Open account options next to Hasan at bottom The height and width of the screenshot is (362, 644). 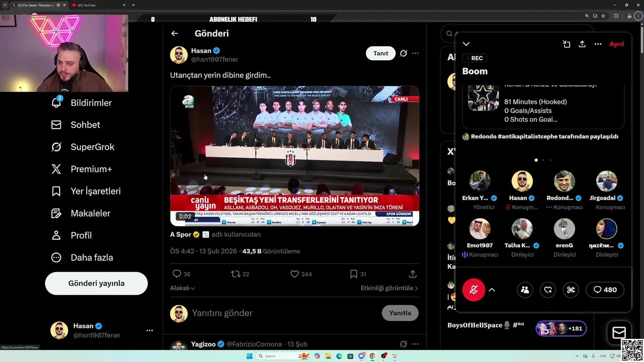click(149, 330)
